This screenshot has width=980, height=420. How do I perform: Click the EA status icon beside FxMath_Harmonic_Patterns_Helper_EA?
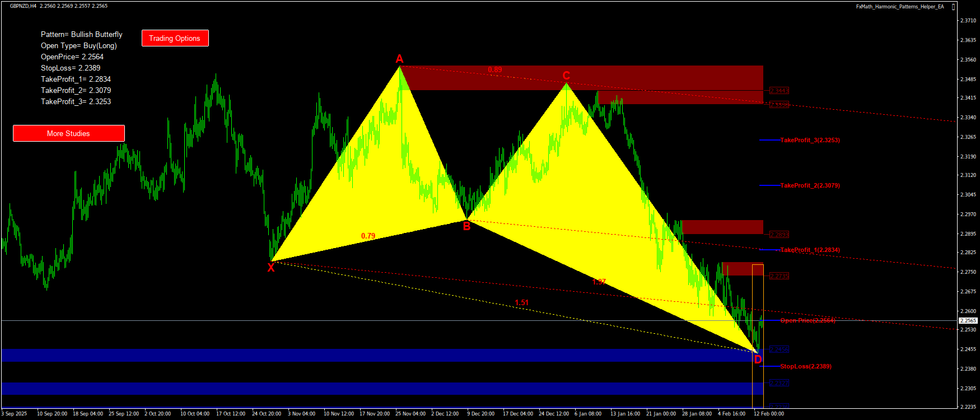(x=953, y=7)
